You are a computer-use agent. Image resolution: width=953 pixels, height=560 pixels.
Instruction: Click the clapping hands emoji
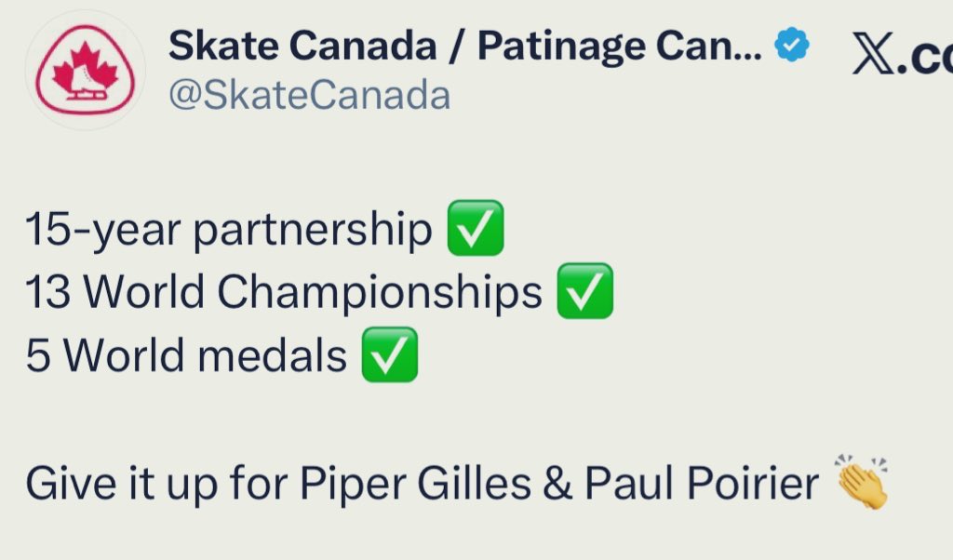coord(863,483)
